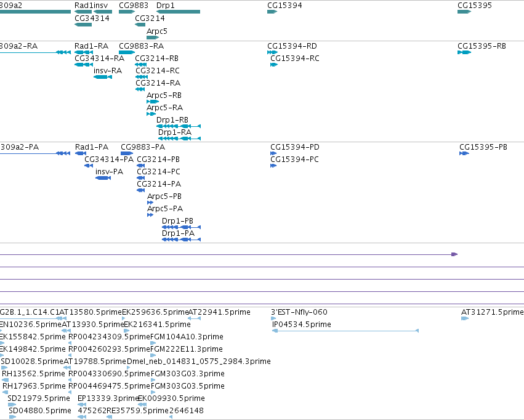This screenshot has height=420, width=524.
Task: Select the FGM303G03.3prime EST label
Action: 187,374
